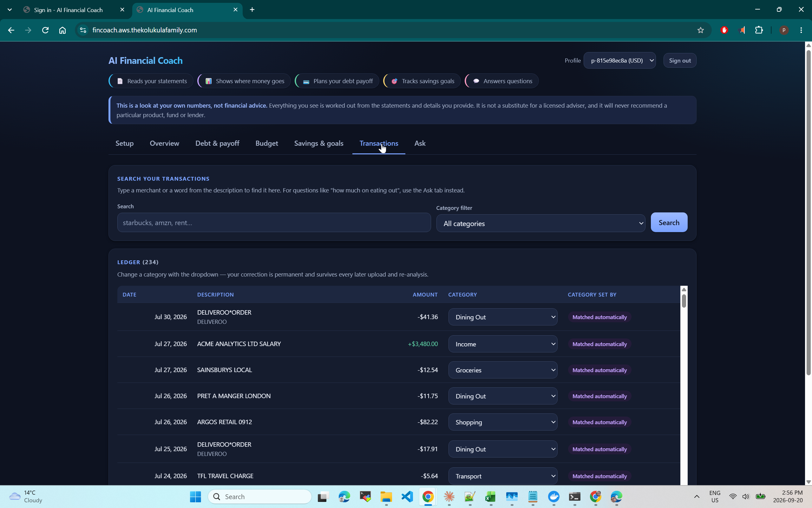Viewport: 812px width, 508px height.
Task: Open a new browser tab
Action: 252,10
